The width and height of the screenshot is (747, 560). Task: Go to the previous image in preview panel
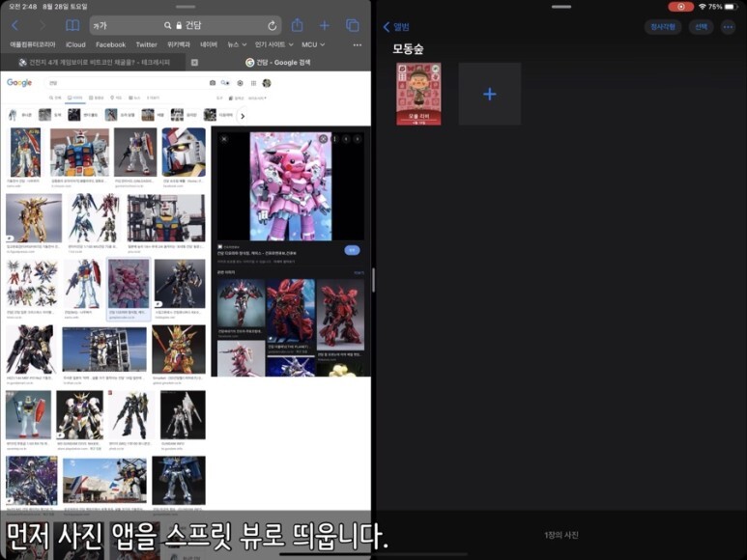(346, 139)
